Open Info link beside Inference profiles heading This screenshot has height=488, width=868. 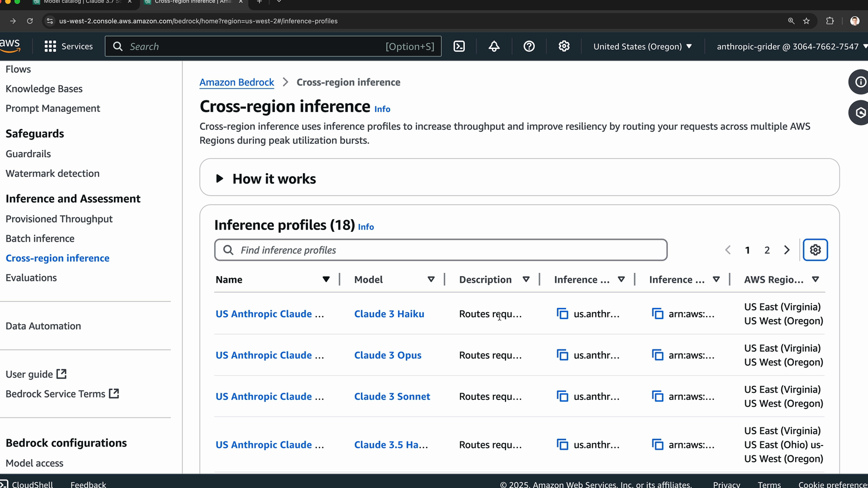tap(366, 227)
